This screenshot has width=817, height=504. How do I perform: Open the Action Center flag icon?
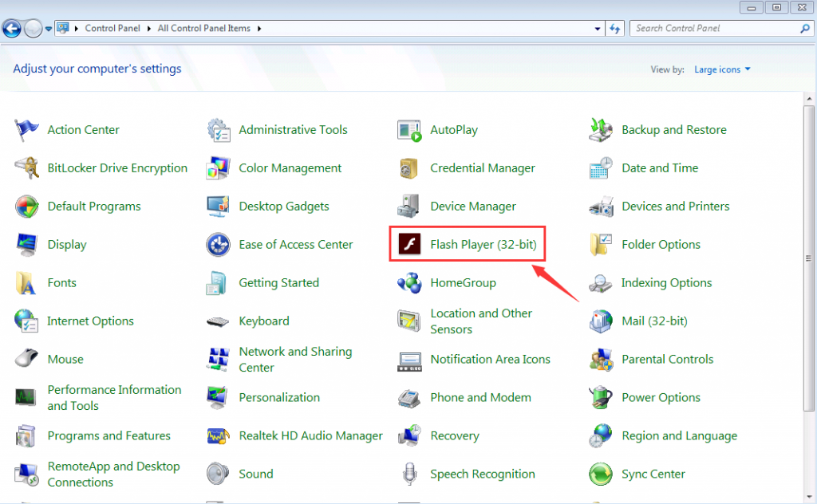[x=26, y=130]
